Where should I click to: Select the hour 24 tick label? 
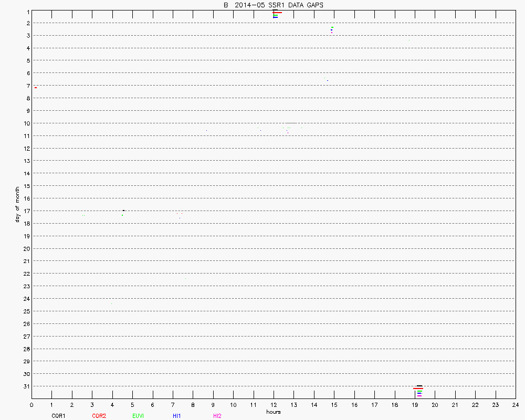(x=516, y=405)
